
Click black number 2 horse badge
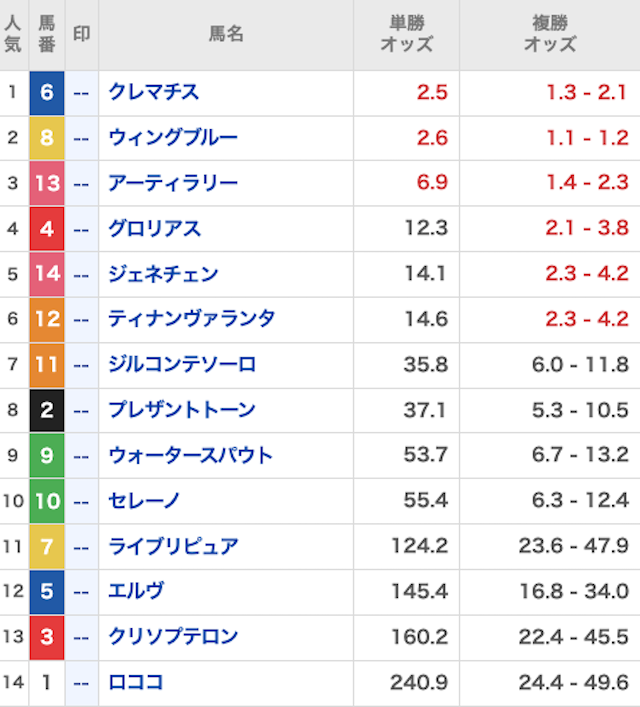[x=47, y=410]
